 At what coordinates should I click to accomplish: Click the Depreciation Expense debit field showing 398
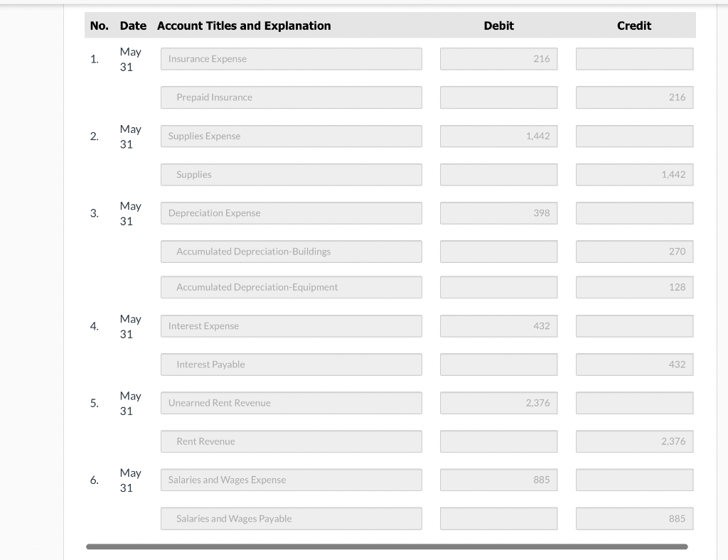498,212
